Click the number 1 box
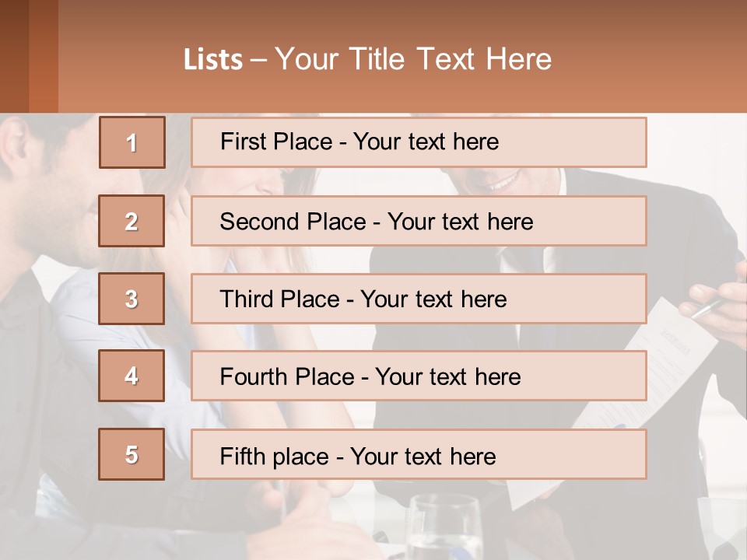Image resolution: width=747 pixels, height=560 pixels. coord(132,142)
